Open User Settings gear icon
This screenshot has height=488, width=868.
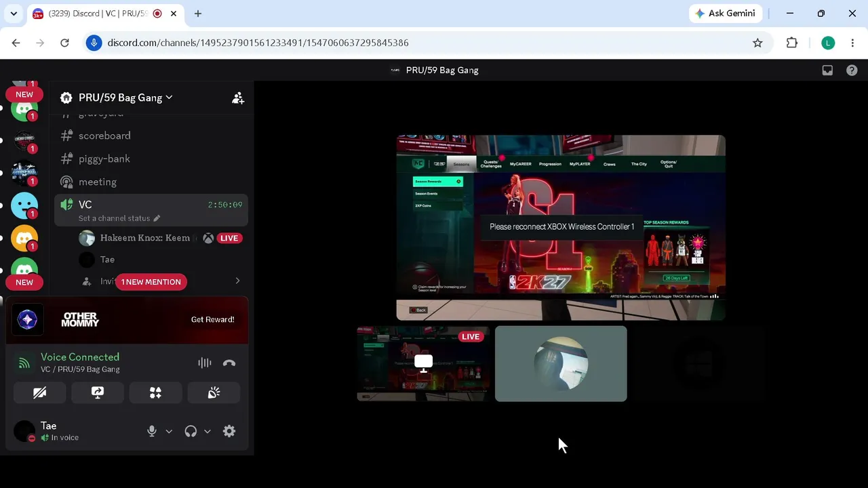229,431
